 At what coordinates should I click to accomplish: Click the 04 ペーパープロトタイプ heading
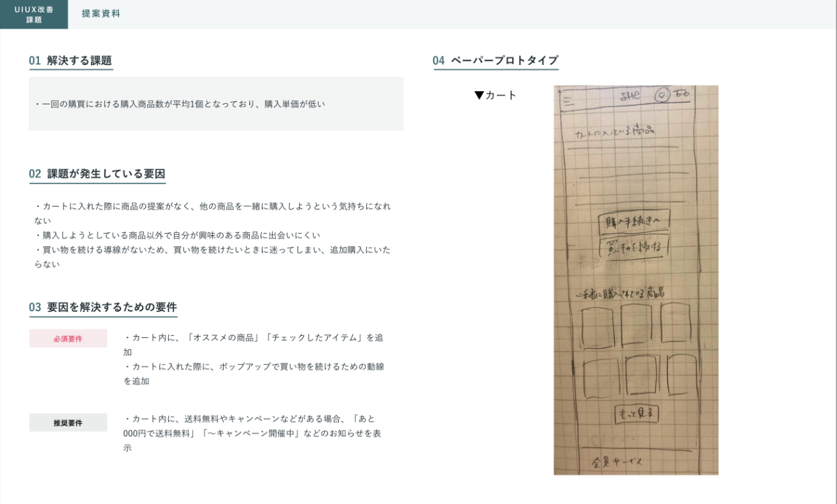495,61
